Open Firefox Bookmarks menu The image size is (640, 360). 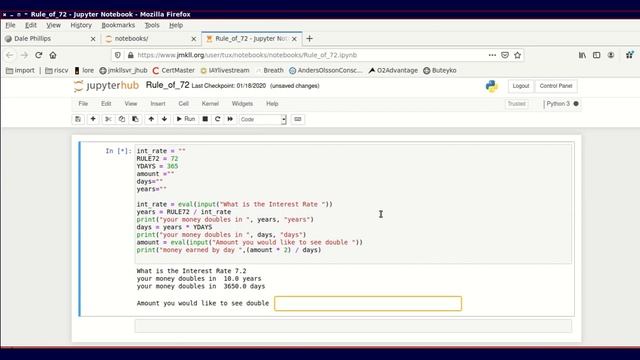(118, 25)
